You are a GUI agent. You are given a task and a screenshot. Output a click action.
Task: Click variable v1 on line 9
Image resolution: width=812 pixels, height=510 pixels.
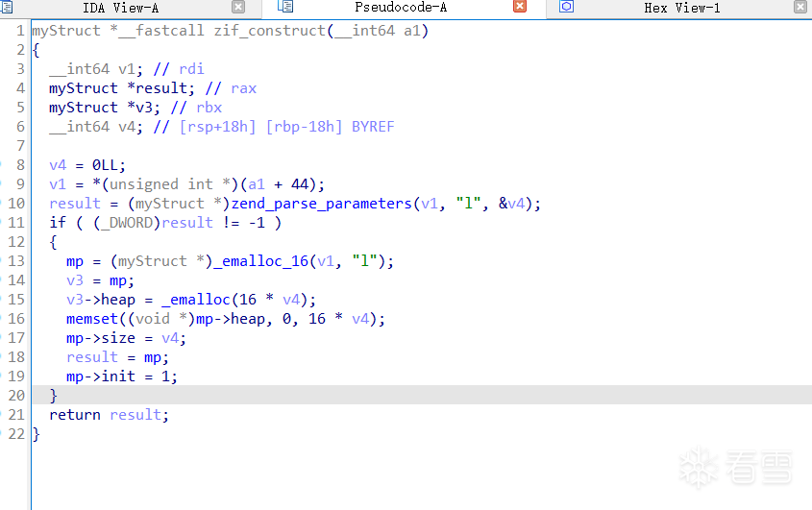[58, 184]
